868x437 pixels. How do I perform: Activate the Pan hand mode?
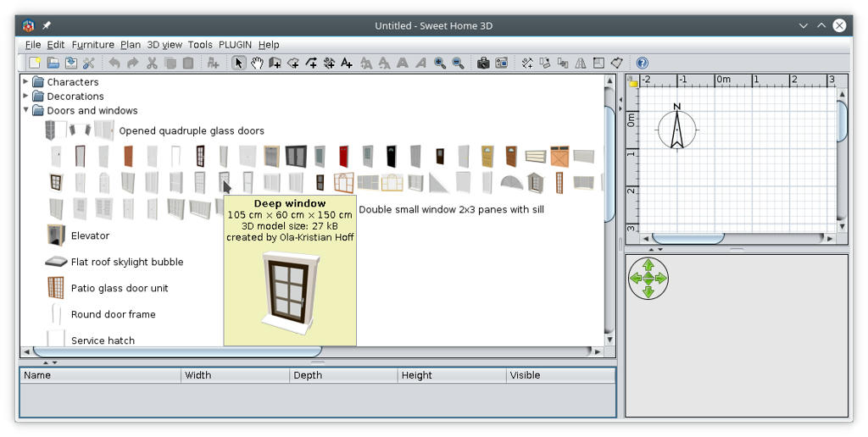(256, 63)
